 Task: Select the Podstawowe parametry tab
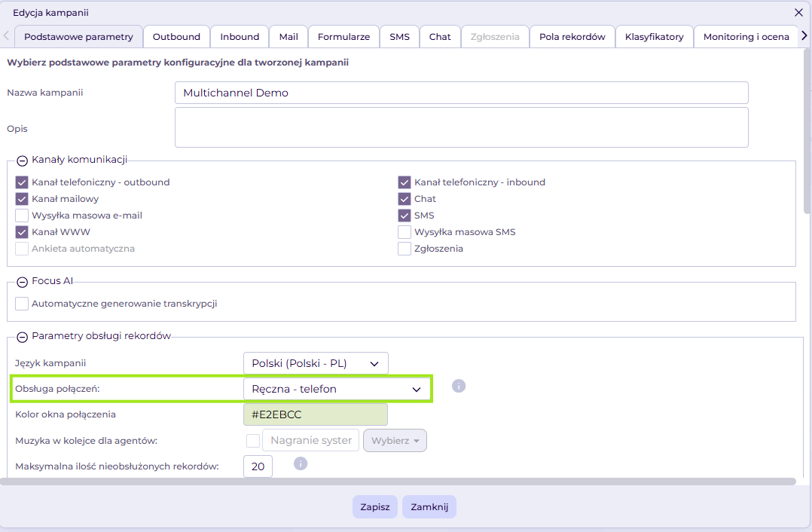coord(78,37)
